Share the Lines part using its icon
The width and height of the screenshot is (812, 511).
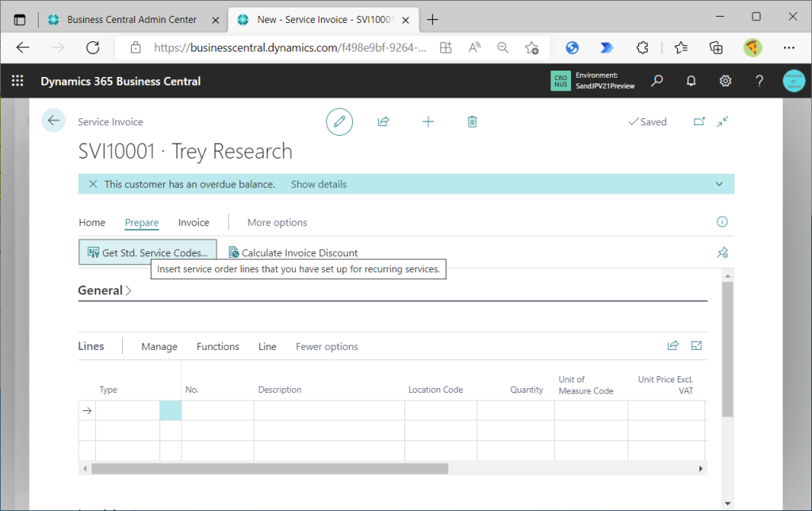point(672,346)
